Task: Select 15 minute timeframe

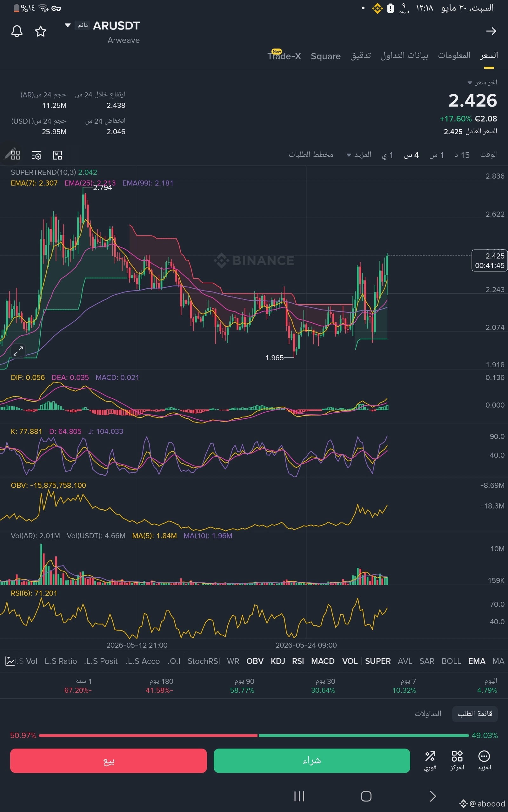Action: pyautogui.click(x=462, y=155)
